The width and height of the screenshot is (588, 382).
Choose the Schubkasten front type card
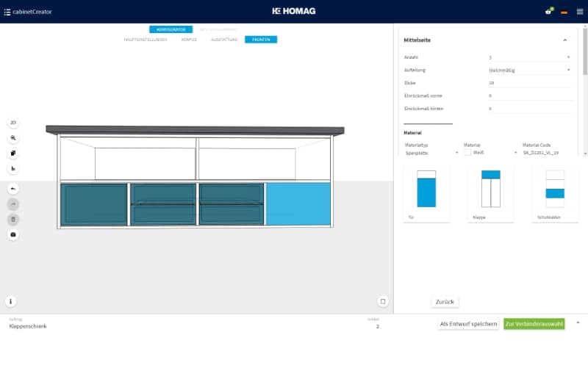point(556,194)
